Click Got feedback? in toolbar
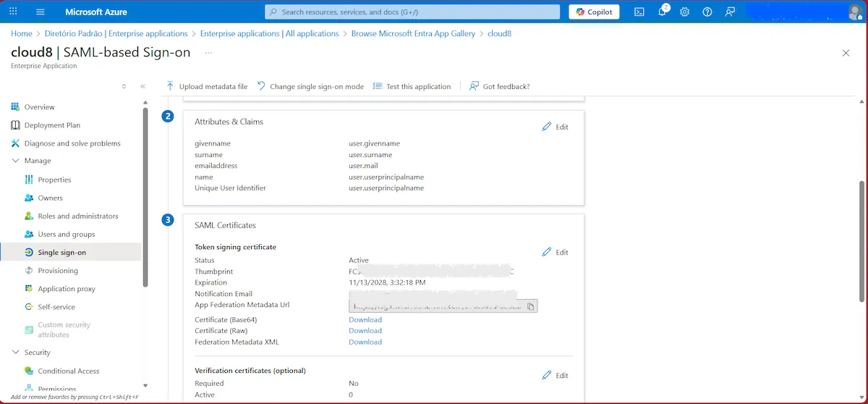868x404 pixels. pos(500,86)
